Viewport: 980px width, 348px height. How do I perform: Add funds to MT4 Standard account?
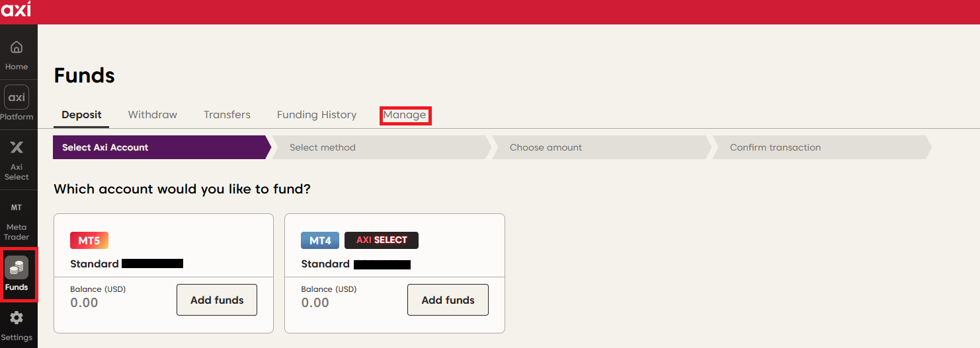pos(448,300)
